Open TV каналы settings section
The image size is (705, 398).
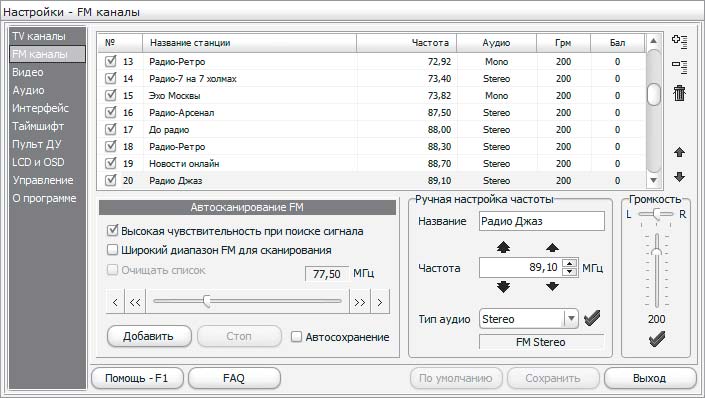pyautogui.click(x=39, y=36)
